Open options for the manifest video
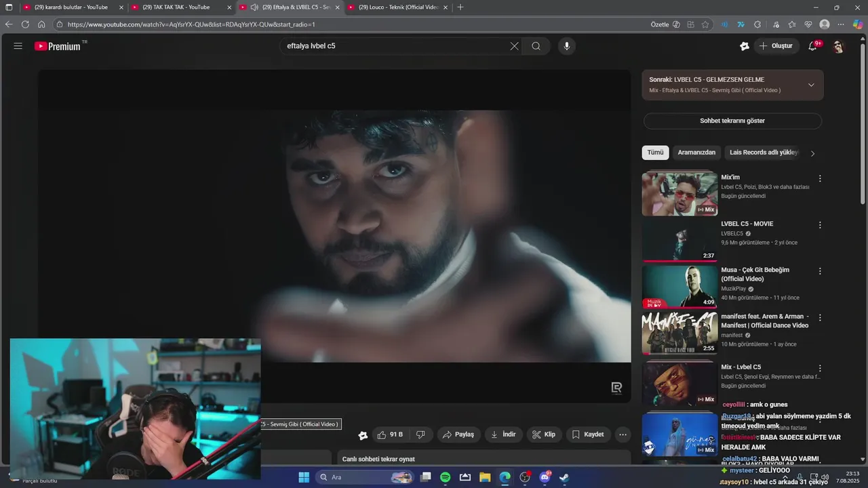The width and height of the screenshot is (868, 488). click(x=820, y=317)
